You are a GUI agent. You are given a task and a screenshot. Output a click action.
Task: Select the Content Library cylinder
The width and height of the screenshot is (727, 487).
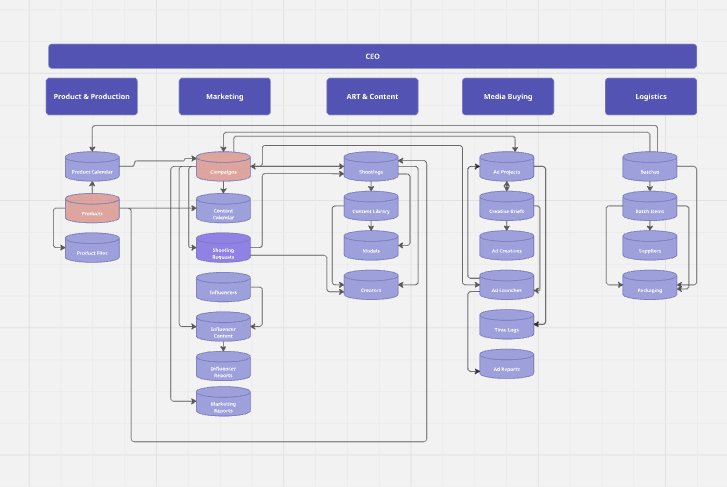click(371, 208)
